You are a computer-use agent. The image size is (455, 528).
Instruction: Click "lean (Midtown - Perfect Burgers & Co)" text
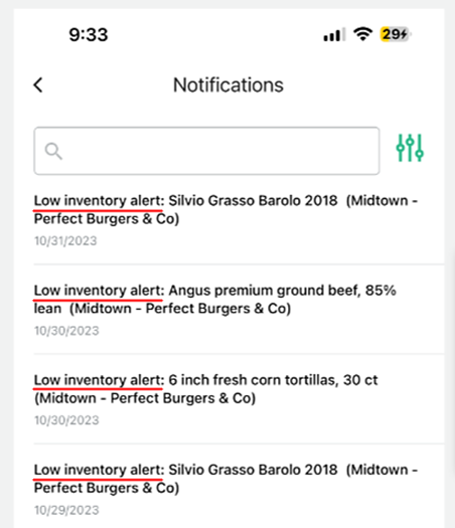[162, 308]
